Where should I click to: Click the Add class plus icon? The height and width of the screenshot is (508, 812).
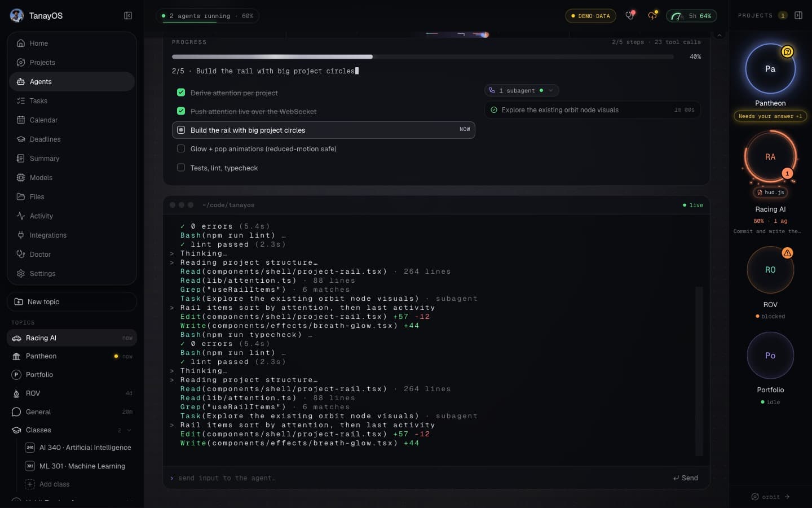tap(30, 484)
